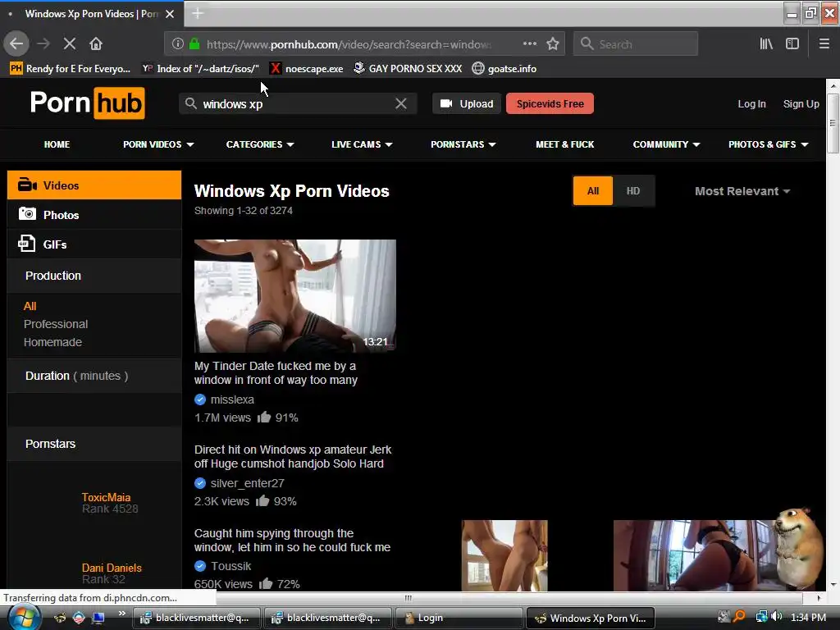
Task: Switch the filter to HD only
Action: [633, 190]
